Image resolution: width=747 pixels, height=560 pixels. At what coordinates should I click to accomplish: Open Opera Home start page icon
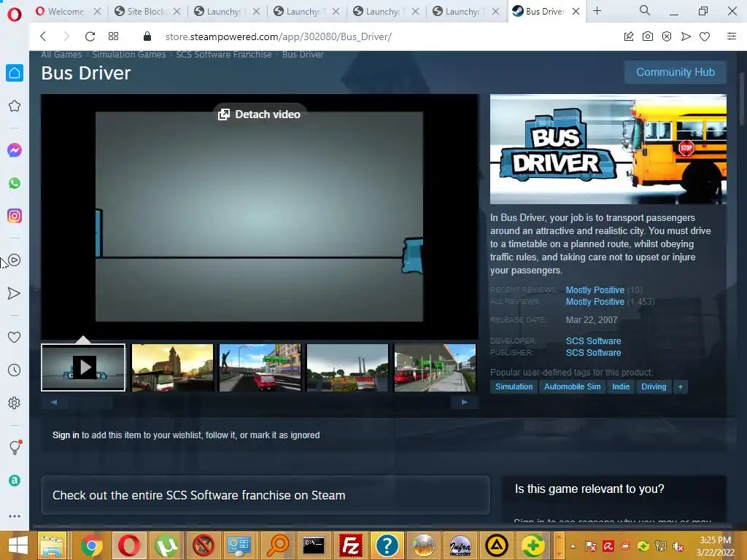(x=15, y=73)
